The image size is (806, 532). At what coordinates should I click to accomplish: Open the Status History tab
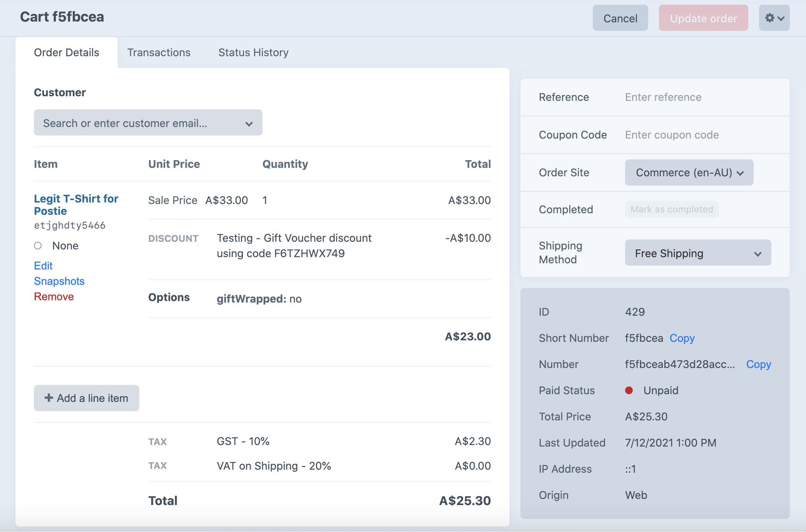253,52
